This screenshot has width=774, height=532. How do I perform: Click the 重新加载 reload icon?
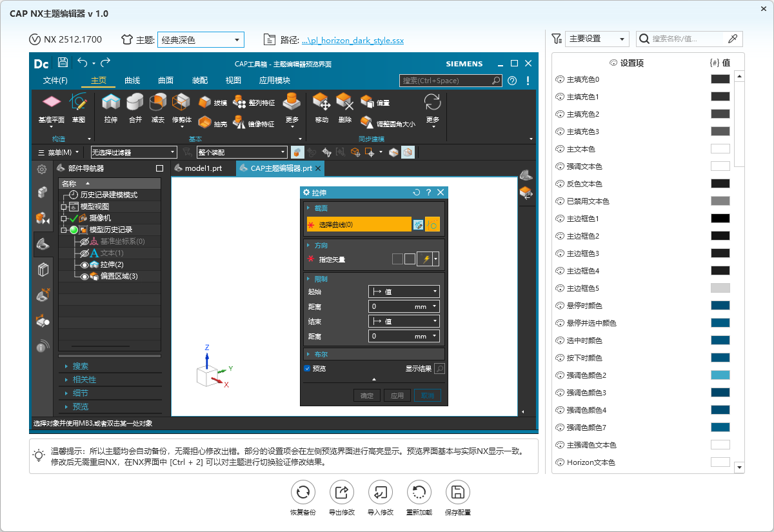coord(419,493)
